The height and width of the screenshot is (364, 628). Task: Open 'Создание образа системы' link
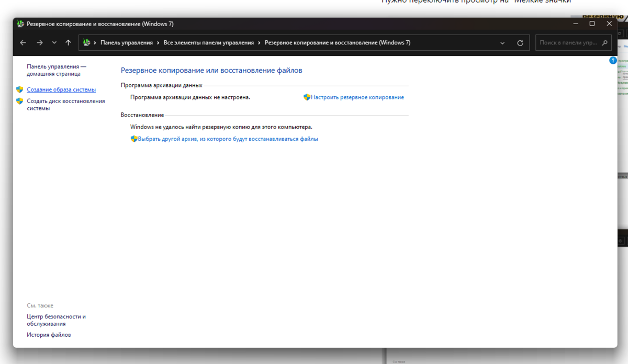click(61, 89)
